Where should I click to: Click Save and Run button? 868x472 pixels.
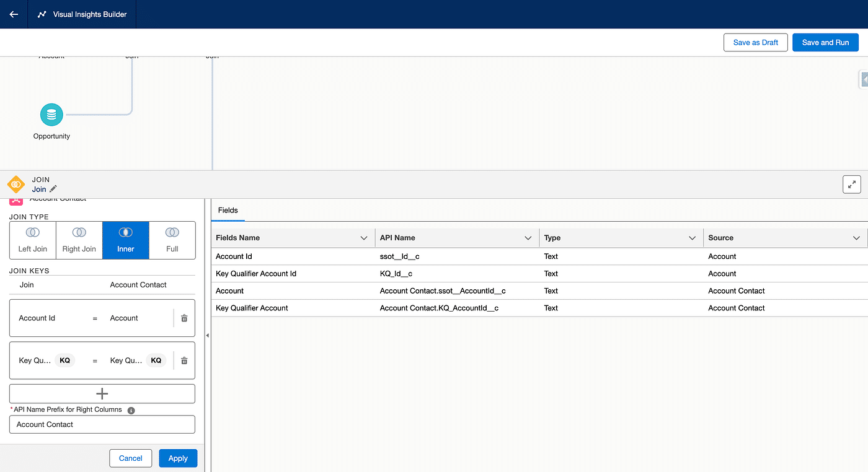coord(825,42)
